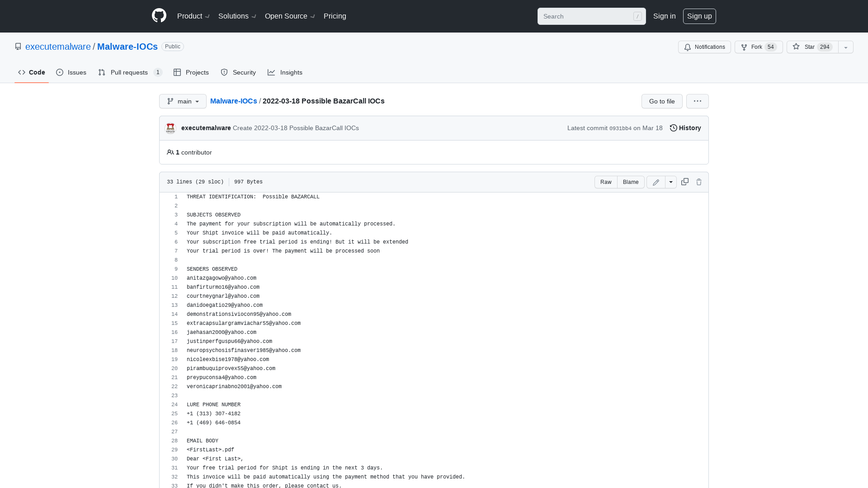Click the Public visibility badge
Screen dimensions: 868x488
pos(173,47)
